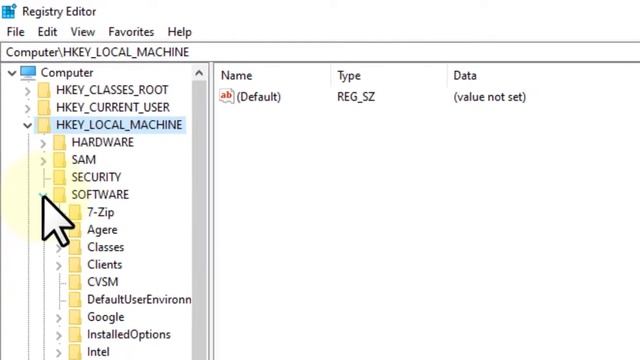The width and height of the screenshot is (640, 360).
Task: Click the SECURITY folder icon
Action: pos(60,178)
